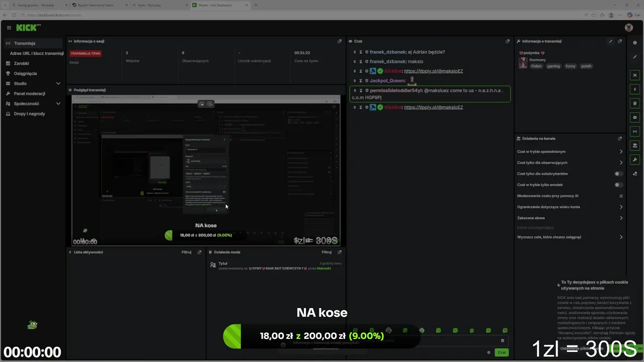Open the last KickBot tipply.pl link in chat
The width and height of the screenshot is (644, 362).
(x=433, y=107)
